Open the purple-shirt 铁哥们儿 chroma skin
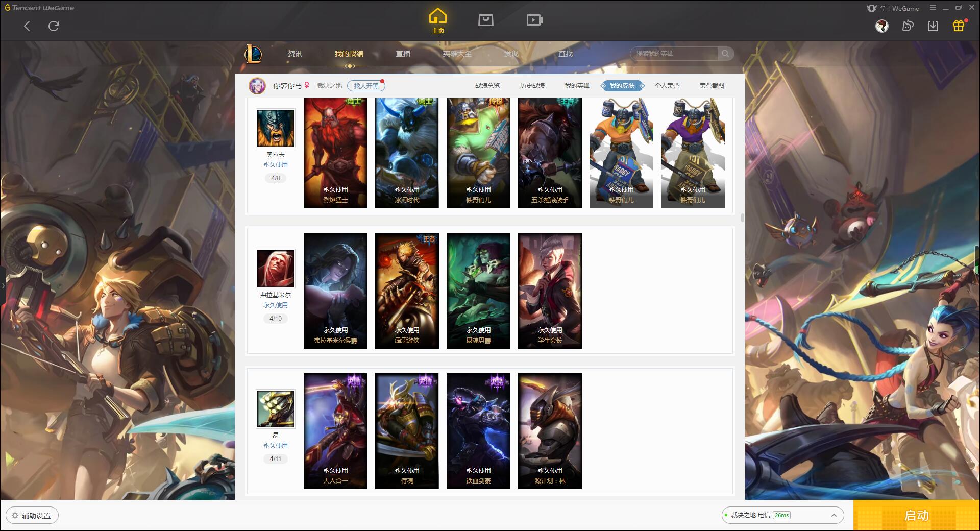 click(x=693, y=153)
